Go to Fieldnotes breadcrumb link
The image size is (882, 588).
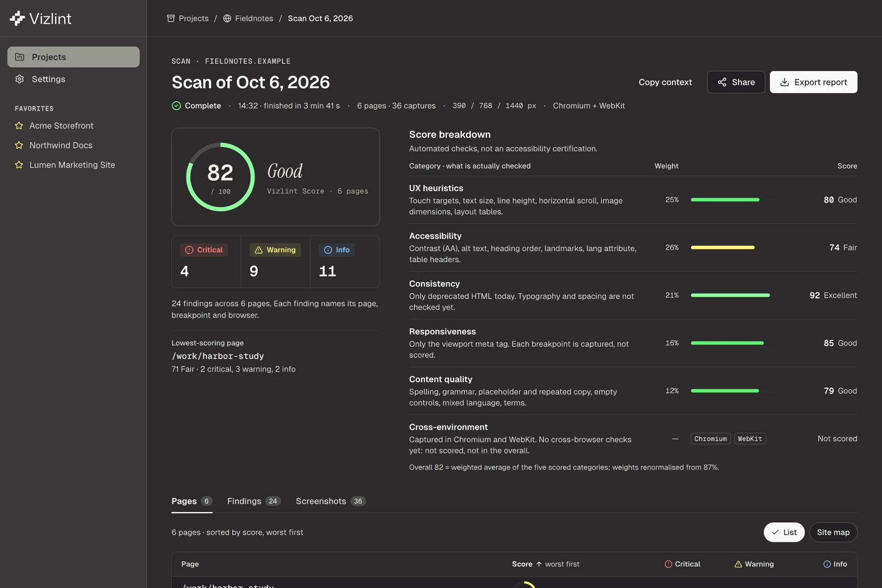coord(248,18)
